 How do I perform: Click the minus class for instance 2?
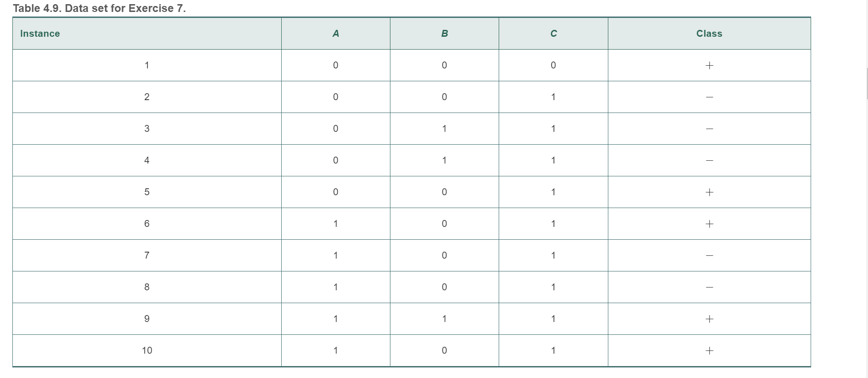(x=709, y=97)
